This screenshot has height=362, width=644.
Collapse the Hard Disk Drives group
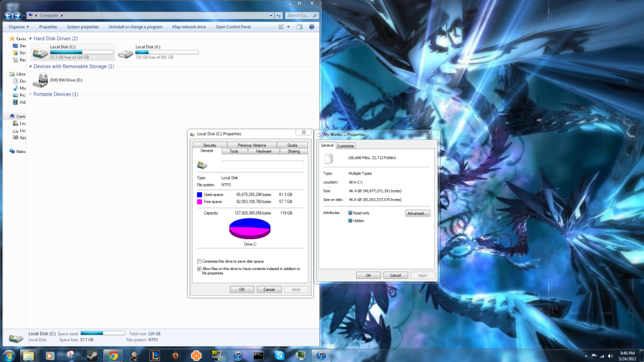[30, 38]
